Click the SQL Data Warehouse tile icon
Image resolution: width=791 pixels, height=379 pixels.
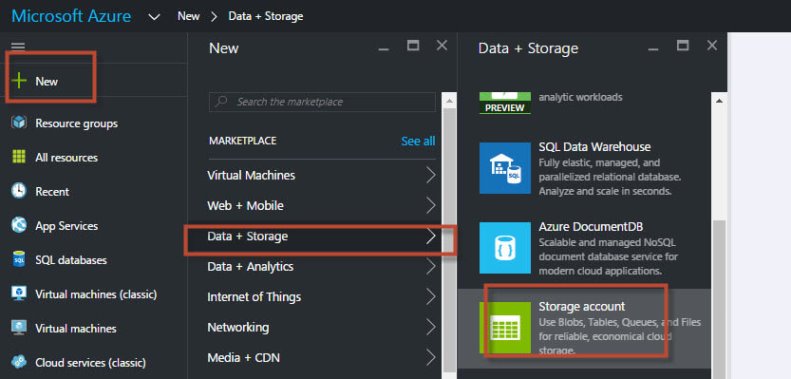tap(505, 168)
